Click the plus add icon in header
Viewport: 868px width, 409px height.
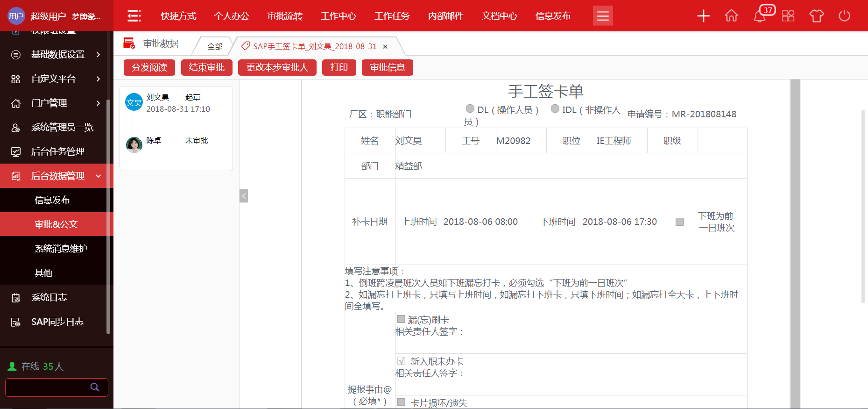tap(703, 16)
